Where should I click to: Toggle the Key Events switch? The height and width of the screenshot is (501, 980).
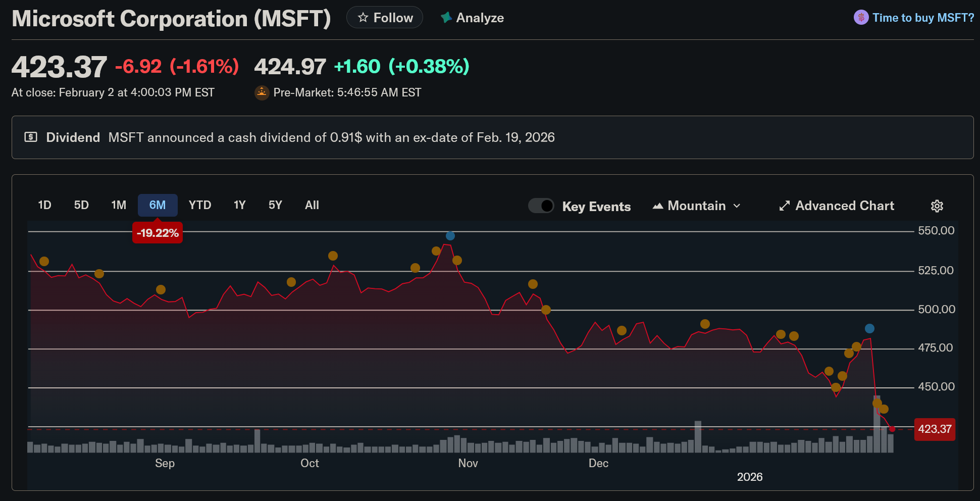(x=541, y=206)
